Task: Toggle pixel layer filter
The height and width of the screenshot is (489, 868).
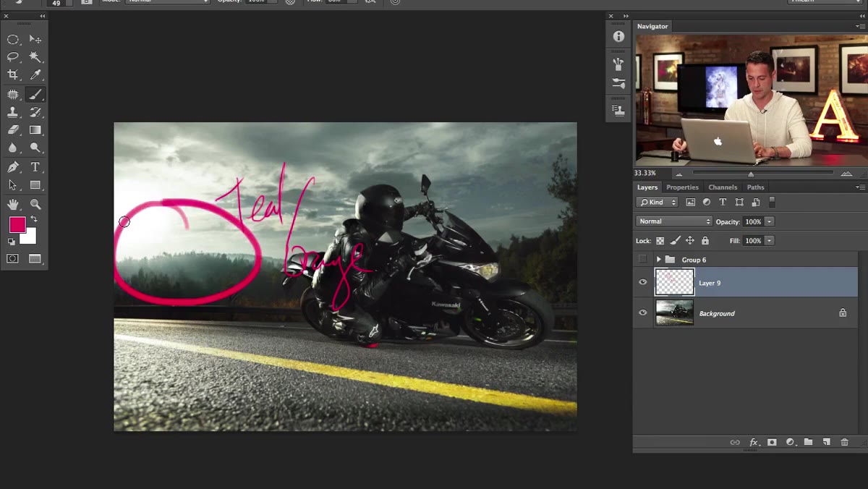Action: (x=690, y=203)
